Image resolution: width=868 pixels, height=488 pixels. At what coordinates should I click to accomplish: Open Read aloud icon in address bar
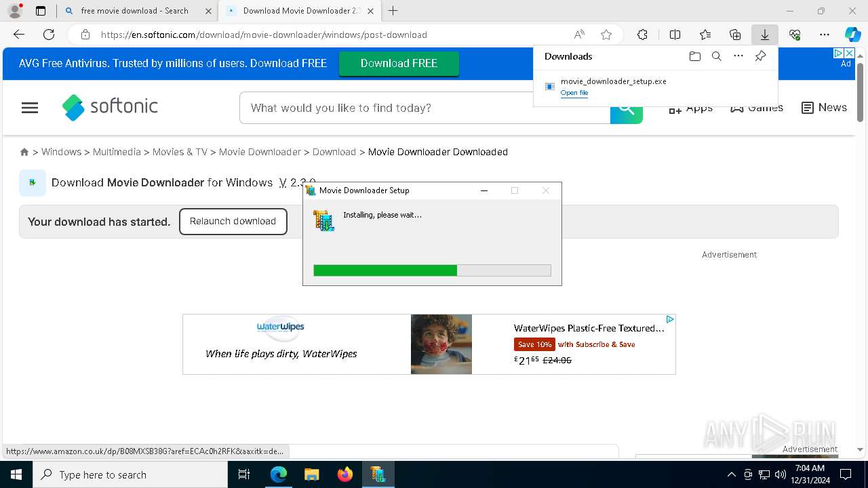579,35
